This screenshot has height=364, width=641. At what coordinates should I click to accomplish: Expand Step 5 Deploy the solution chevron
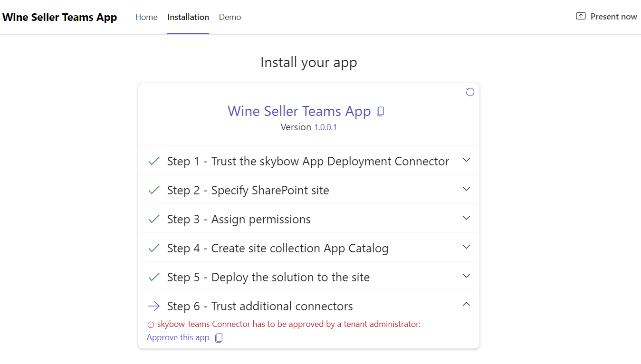click(467, 276)
